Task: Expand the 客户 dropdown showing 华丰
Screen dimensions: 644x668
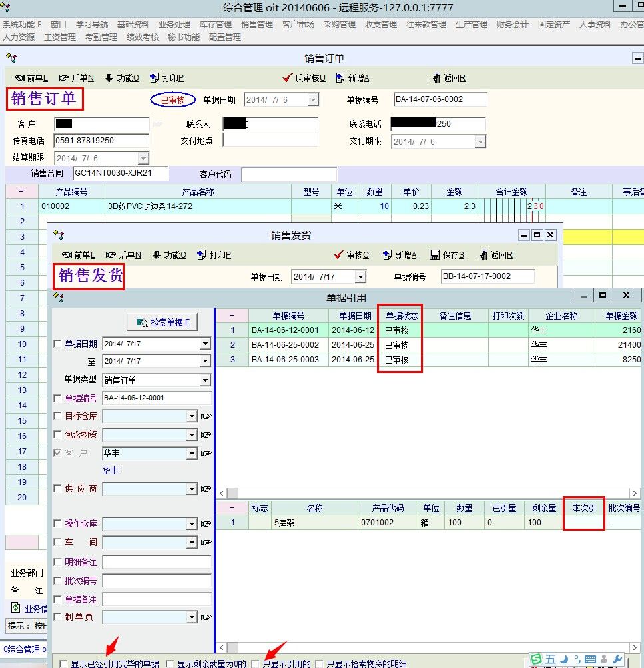Action: pos(192,454)
